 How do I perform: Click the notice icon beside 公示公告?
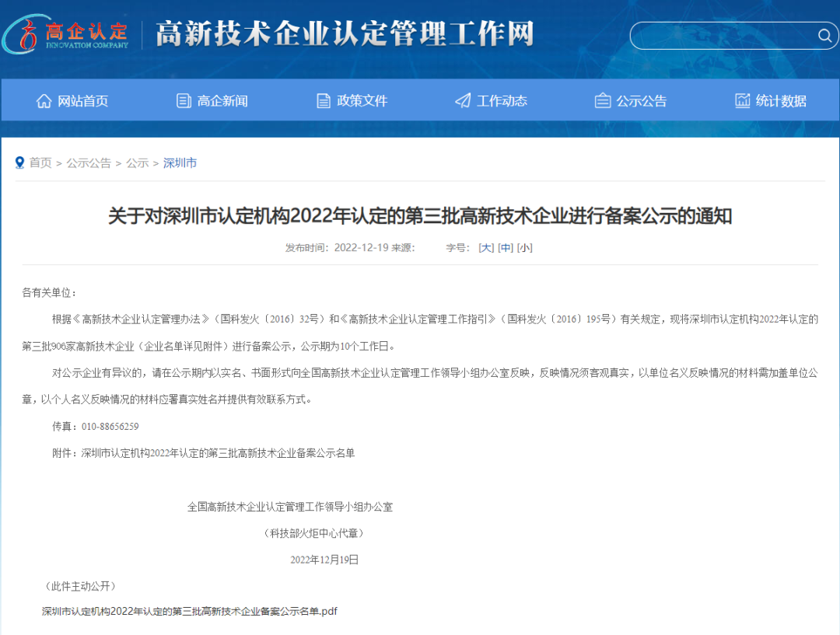pos(603,101)
